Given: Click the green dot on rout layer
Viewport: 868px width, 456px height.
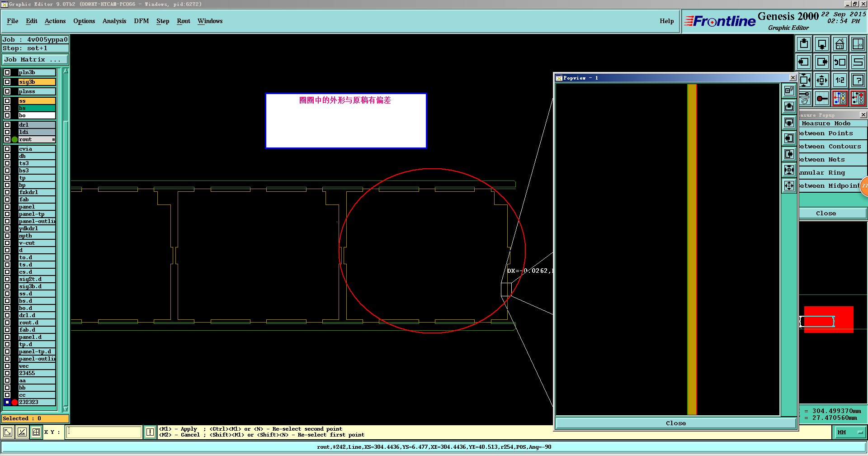Looking at the screenshot, I should [14, 139].
